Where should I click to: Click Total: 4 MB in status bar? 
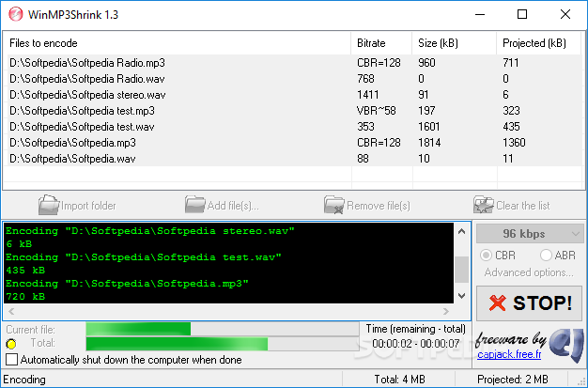coord(400,380)
